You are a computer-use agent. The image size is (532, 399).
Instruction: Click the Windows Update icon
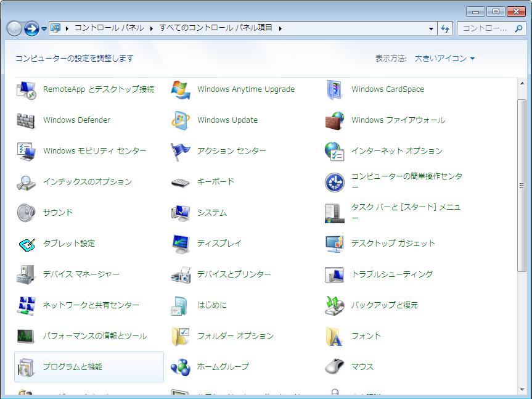pos(181,120)
